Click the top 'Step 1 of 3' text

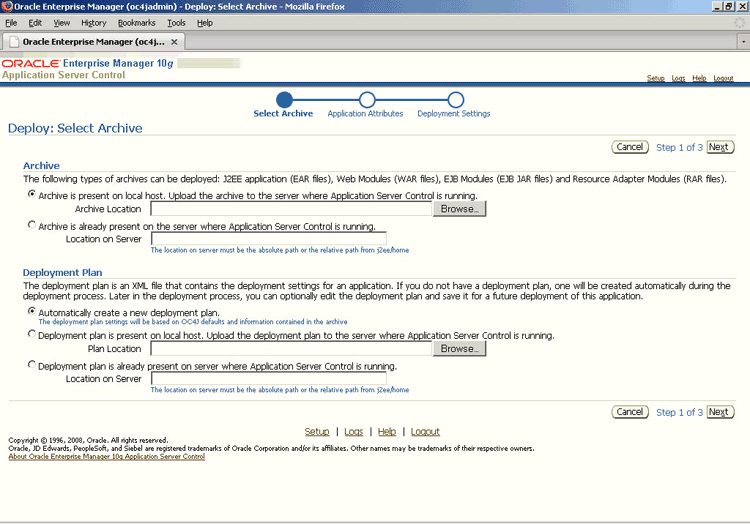point(679,148)
